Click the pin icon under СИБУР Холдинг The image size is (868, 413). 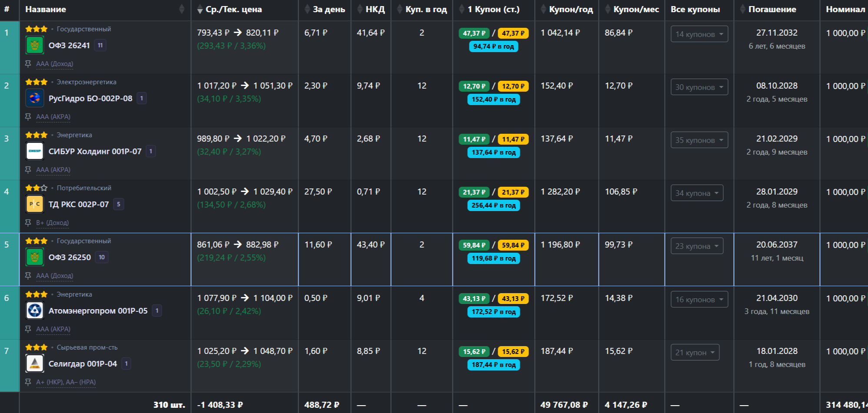click(28, 170)
